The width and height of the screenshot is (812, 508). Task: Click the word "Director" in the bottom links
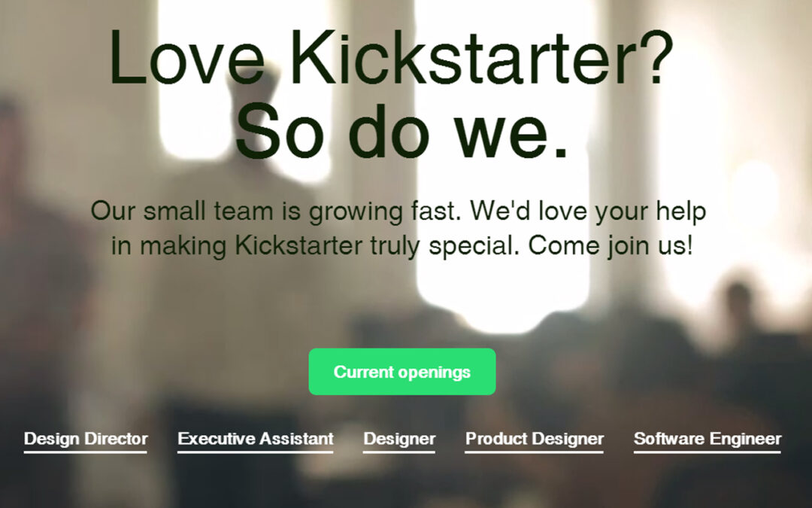(116, 439)
